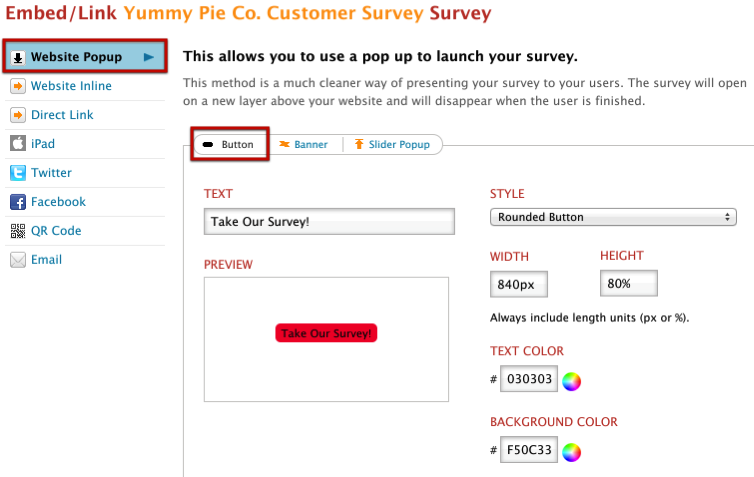
Task: Click the Text Color hex field
Action: coord(528,381)
